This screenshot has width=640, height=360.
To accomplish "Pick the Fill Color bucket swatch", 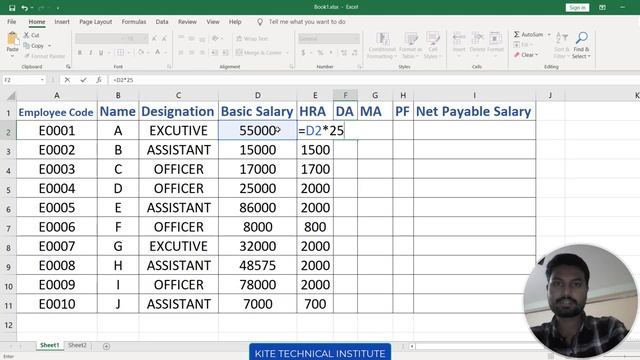I will pyautogui.click(x=141, y=52).
